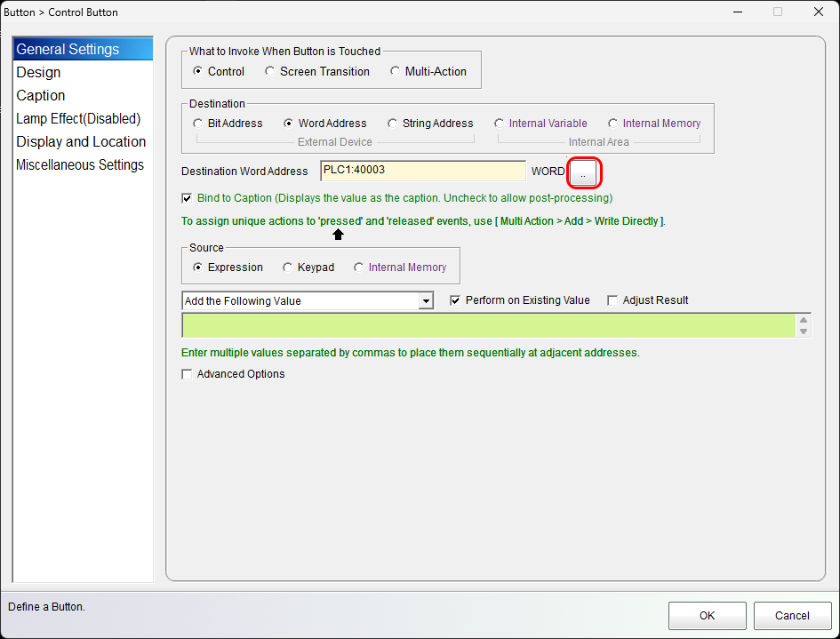Disable Perform on Existing Value
The width and height of the screenshot is (840, 639).
click(456, 300)
